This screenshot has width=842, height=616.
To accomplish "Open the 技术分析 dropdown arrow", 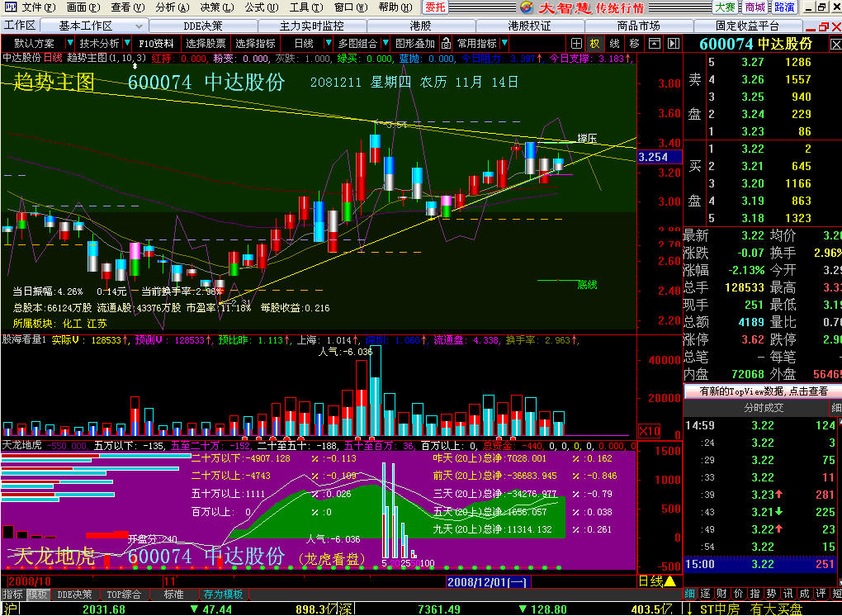I will pyautogui.click(x=127, y=43).
